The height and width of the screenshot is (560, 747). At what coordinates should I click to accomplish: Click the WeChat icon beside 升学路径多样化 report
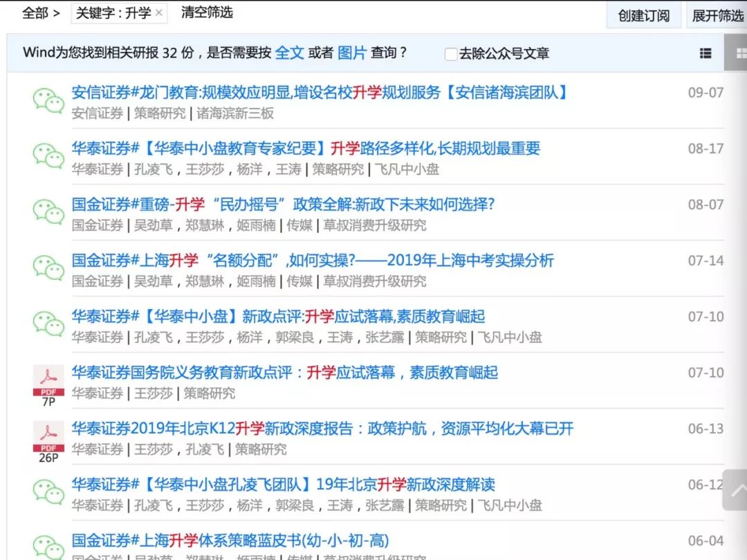pyautogui.click(x=48, y=156)
